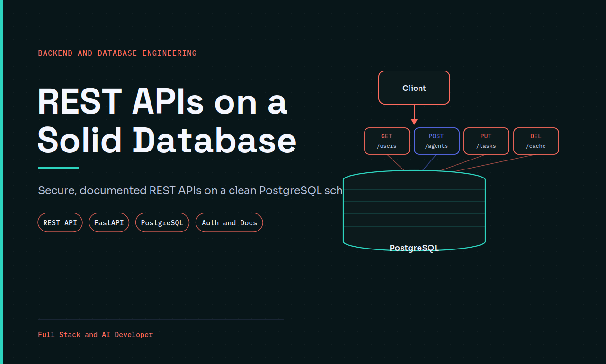Select the POST /agents endpoint box

pos(437,141)
